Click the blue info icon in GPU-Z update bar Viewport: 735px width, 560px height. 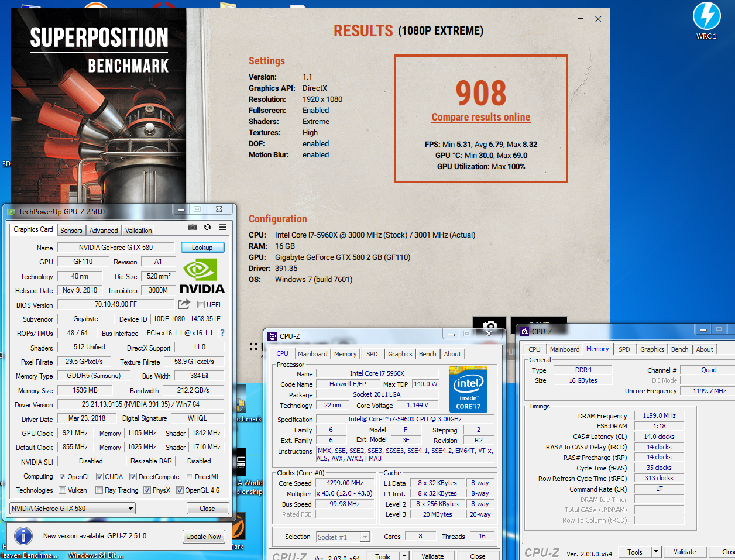click(x=23, y=535)
